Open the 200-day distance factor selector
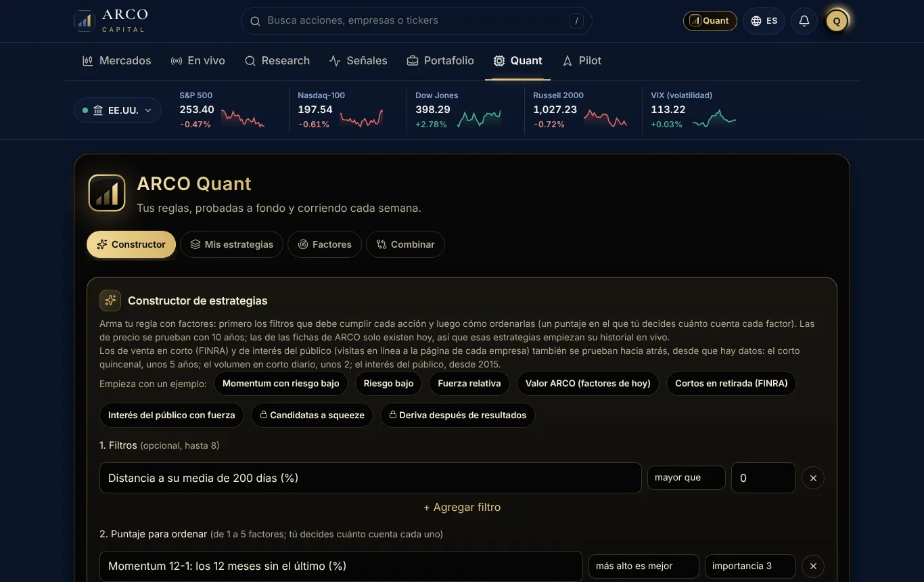Screen dimensions: 924x582 click(370, 478)
